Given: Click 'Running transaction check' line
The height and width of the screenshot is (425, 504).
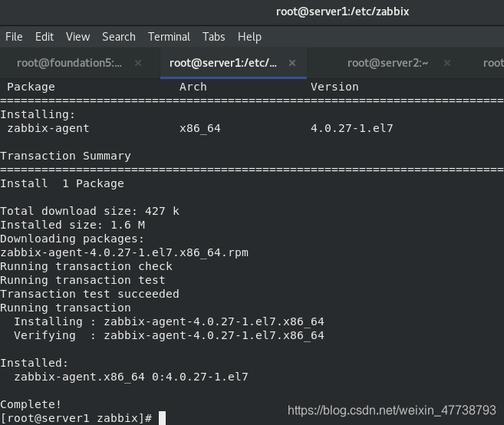Looking at the screenshot, I should pyautogui.click(x=86, y=266).
